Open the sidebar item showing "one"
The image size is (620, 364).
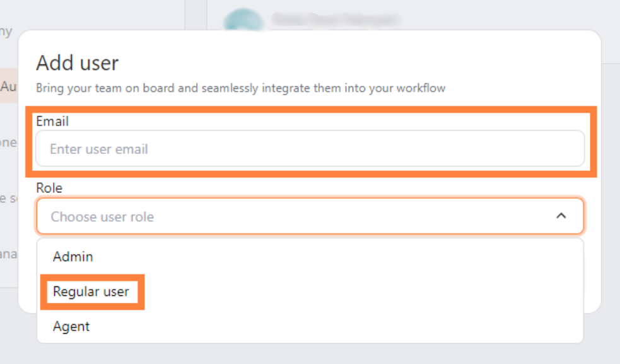8,143
